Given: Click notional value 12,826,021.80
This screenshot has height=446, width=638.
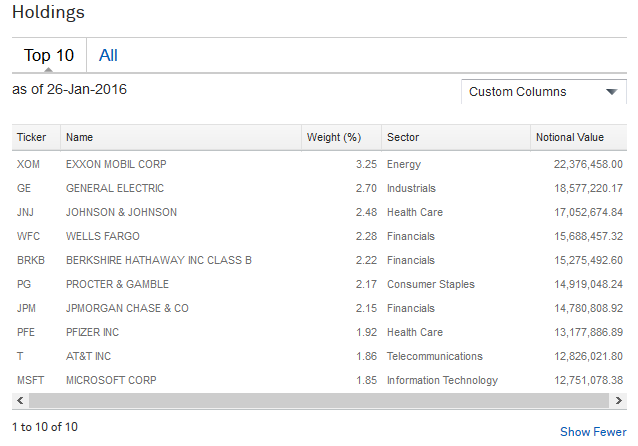Looking at the screenshot, I should (x=588, y=356).
